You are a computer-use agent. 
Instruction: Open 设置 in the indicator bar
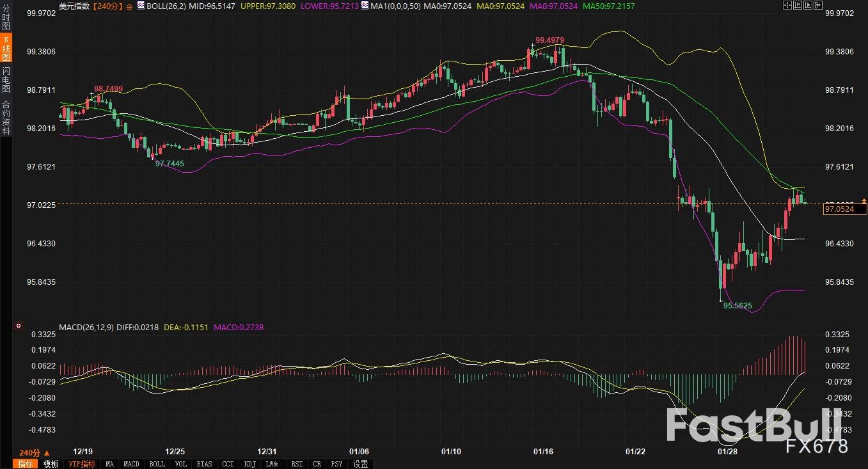pyautogui.click(x=360, y=464)
